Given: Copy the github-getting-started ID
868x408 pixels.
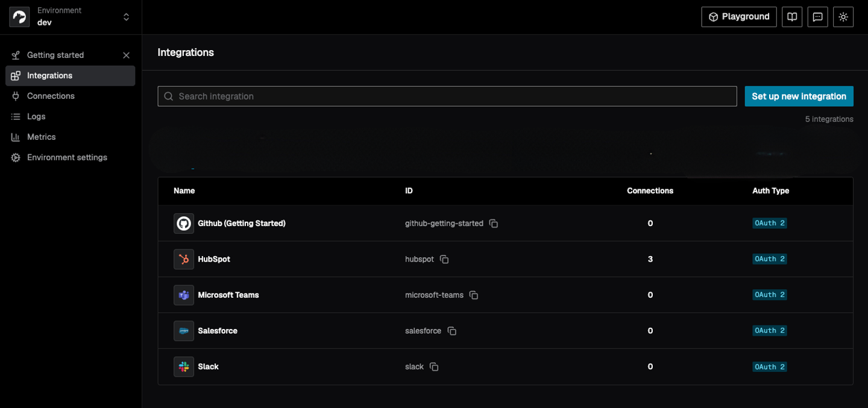Looking at the screenshot, I should pos(494,224).
